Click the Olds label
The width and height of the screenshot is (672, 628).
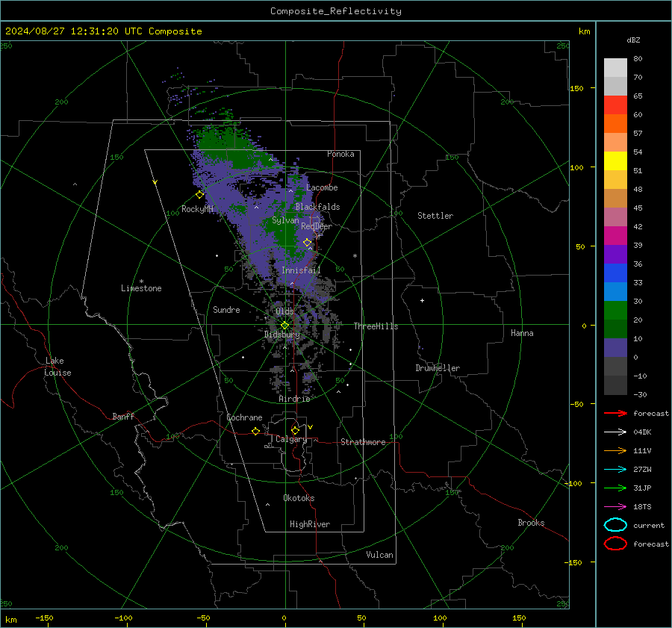click(284, 311)
